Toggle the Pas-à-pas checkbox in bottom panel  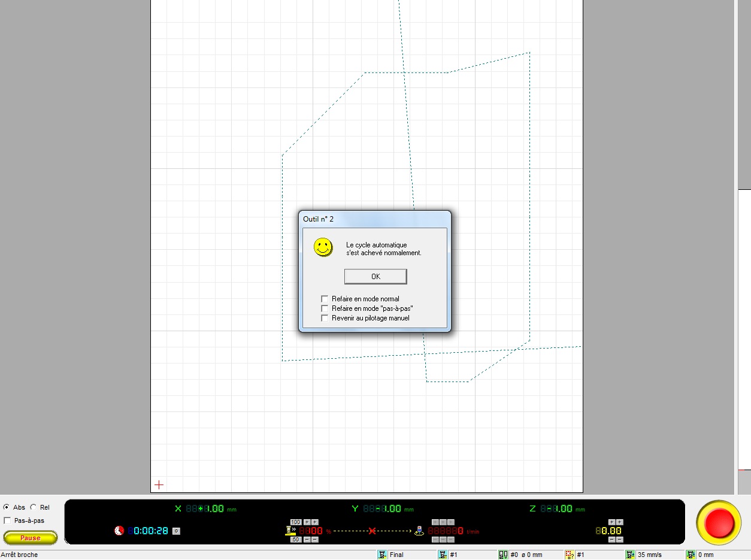pos(7,520)
